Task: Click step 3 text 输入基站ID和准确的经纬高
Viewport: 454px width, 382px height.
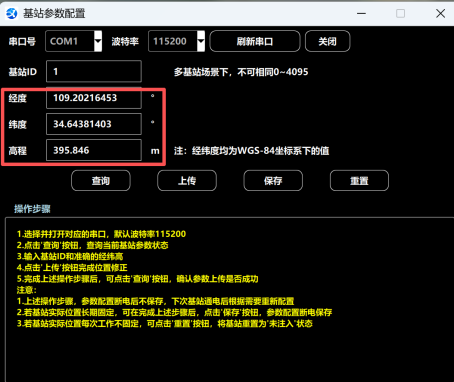Action: click(x=70, y=256)
